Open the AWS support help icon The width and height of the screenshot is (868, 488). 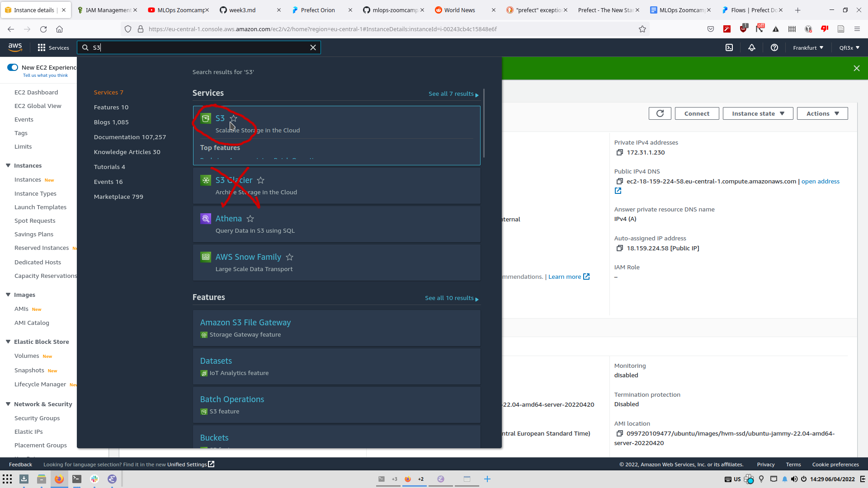tap(774, 47)
